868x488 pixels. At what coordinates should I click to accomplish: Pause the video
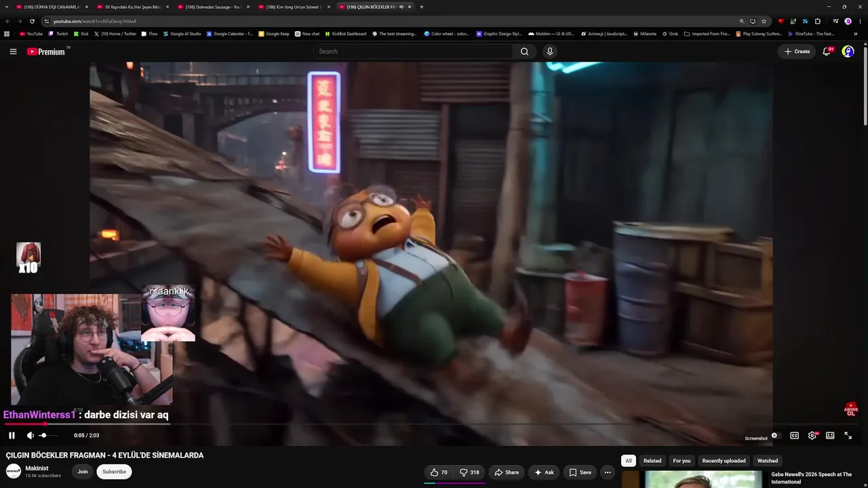click(12, 435)
